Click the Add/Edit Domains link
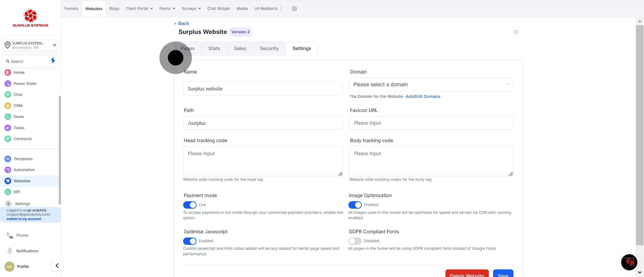Image resolution: width=644 pixels, height=277 pixels. pyautogui.click(x=423, y=97)
